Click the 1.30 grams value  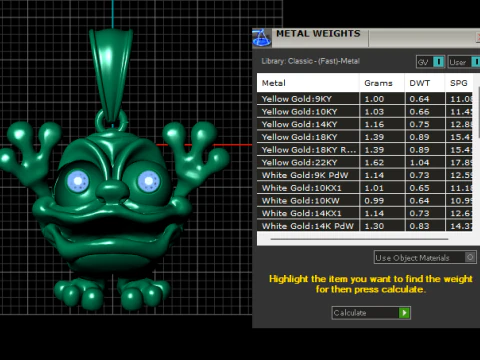(x=374, y=226)
